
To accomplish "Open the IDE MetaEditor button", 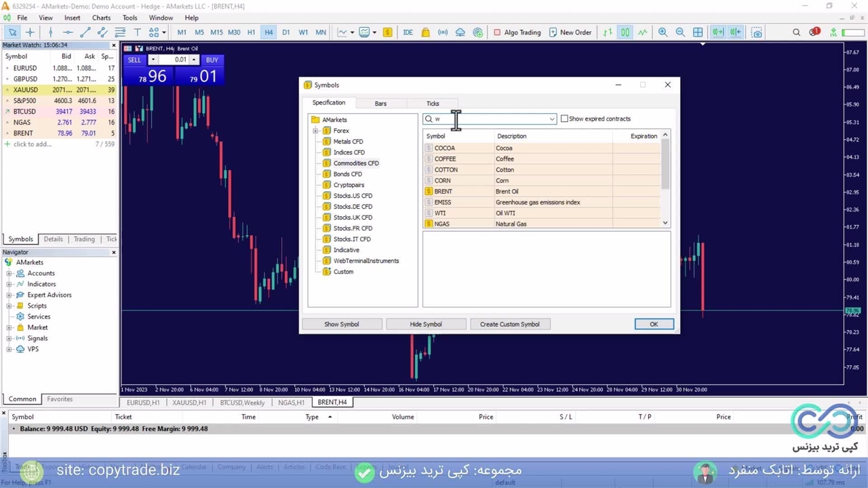I will click(408, 33).
